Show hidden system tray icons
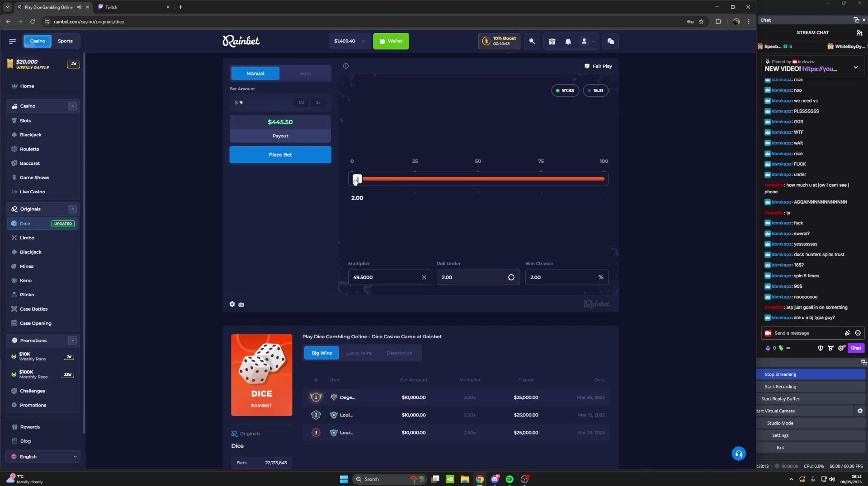This screenshot has height=486, width=868. [x=791, y=479]
